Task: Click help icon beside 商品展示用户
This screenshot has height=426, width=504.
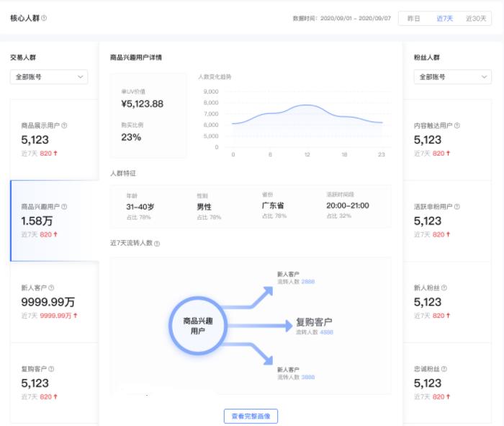Action: click(x=65, y=125)
